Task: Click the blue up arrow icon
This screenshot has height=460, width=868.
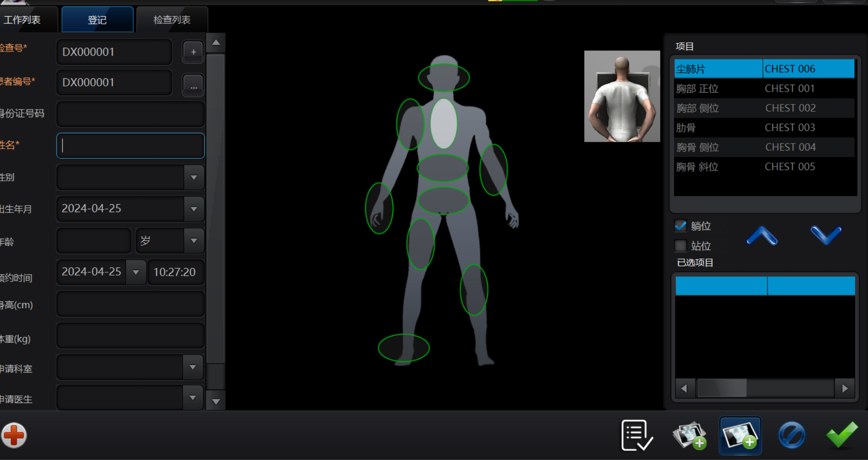Action: 762,236
